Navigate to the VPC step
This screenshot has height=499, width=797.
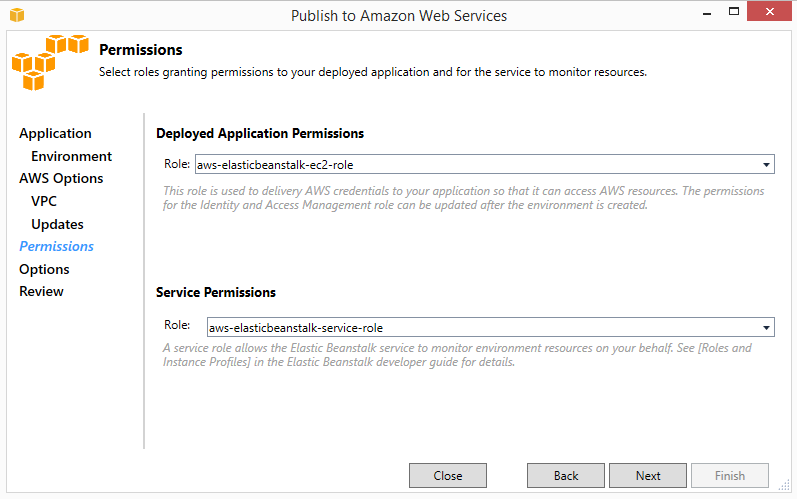point(44,201)
